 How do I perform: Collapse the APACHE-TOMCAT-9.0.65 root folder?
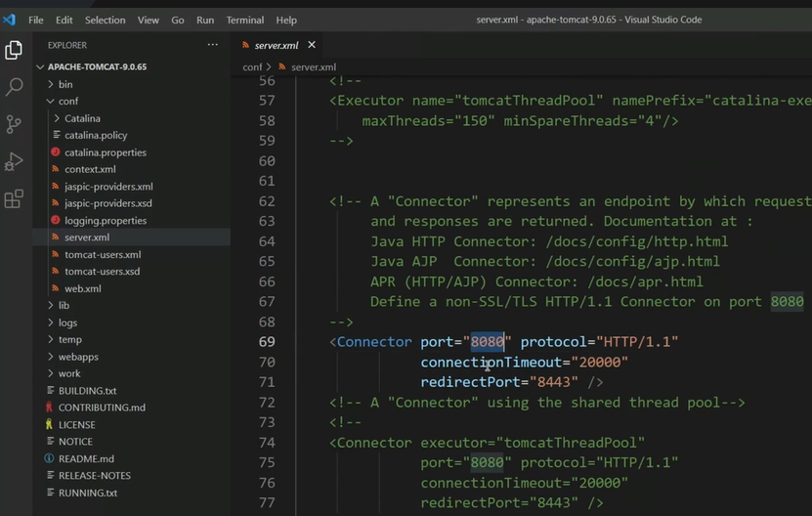pos(40,66)
